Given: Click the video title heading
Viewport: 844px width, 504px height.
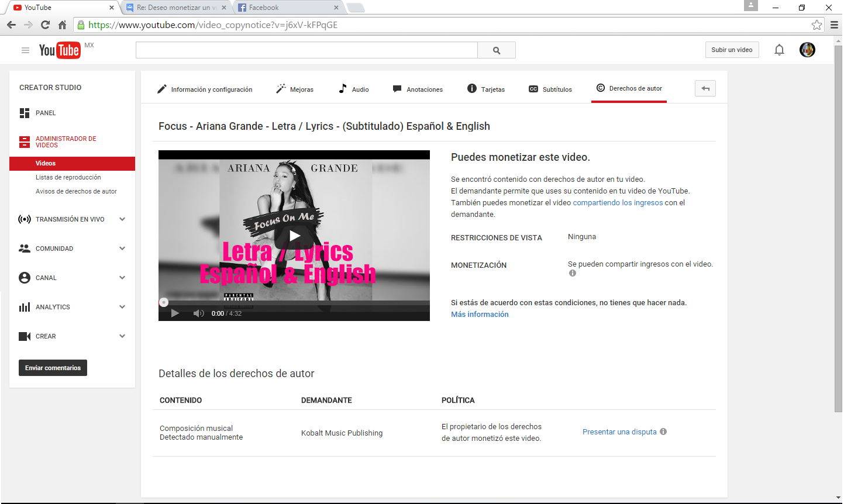Looking at the screenshot, I should click(x=324, y=126).
